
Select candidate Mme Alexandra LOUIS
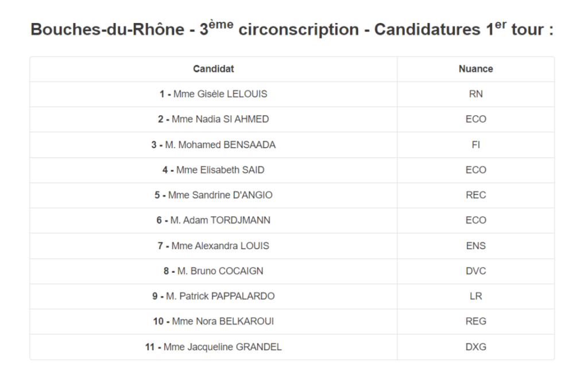click(214, 246)
